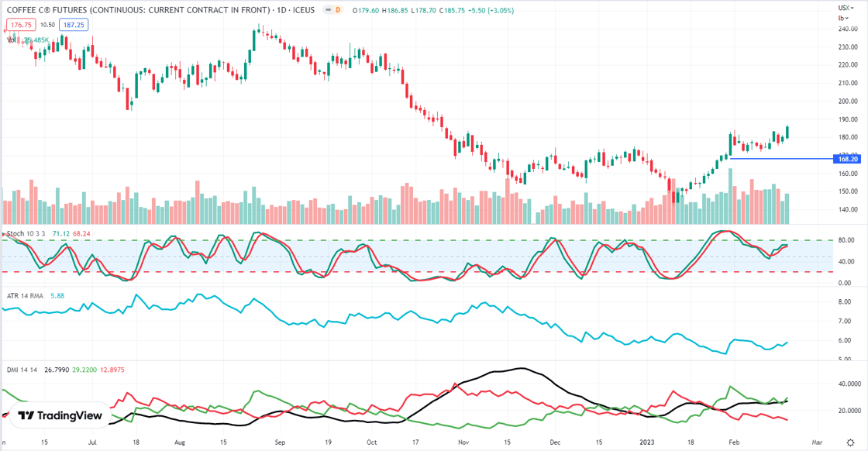Click the 7.00 ATR axis label
The height and width of the screenshot is (451, 868).
click(844, 322)
